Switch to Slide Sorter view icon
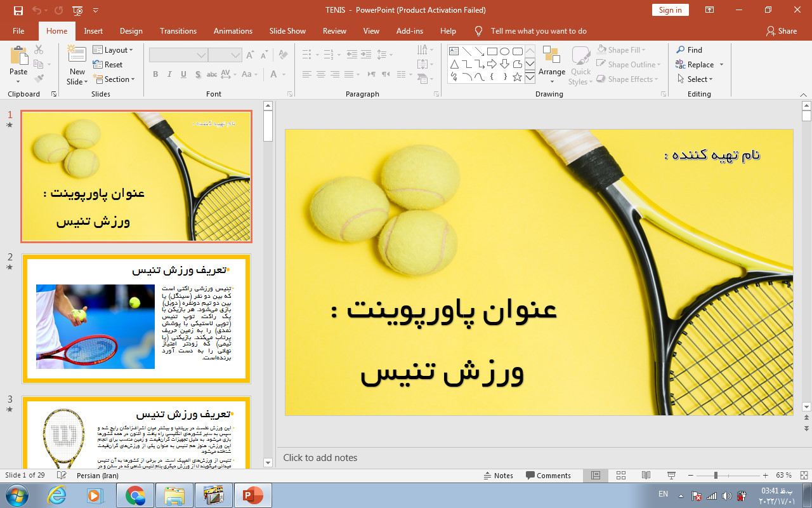812x508 pixels. (621, 476)
